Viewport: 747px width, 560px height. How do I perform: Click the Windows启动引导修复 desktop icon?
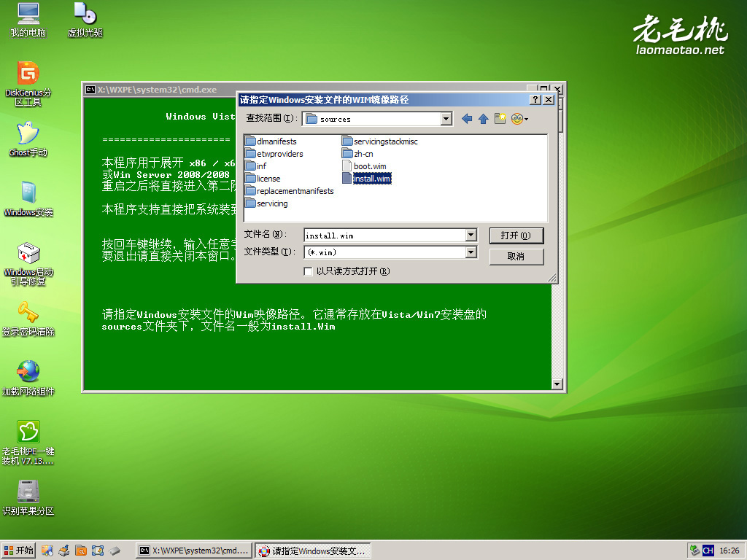pos(28,264)
